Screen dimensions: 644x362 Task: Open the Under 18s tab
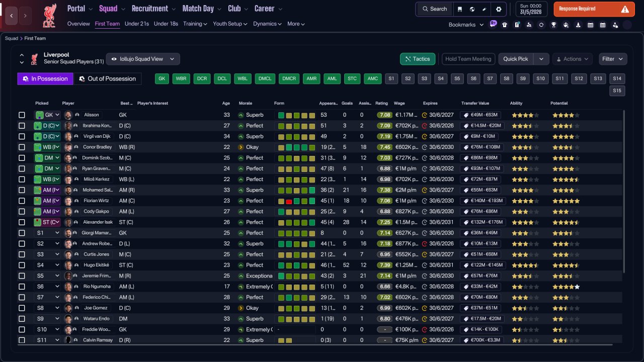[x=166, y=24]
